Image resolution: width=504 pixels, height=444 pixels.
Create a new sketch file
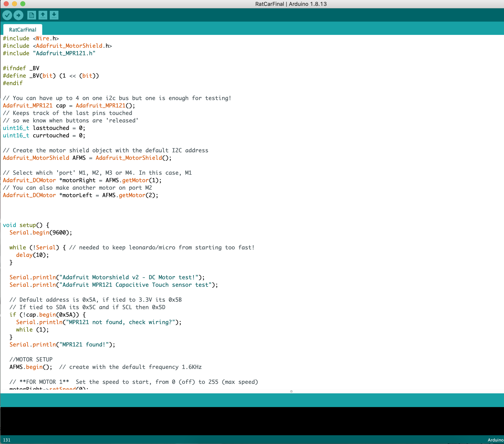(x=31, y=15)
